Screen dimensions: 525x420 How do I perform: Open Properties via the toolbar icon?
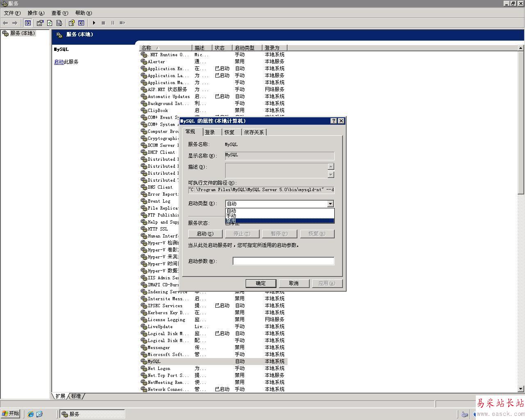pos(40,23)
